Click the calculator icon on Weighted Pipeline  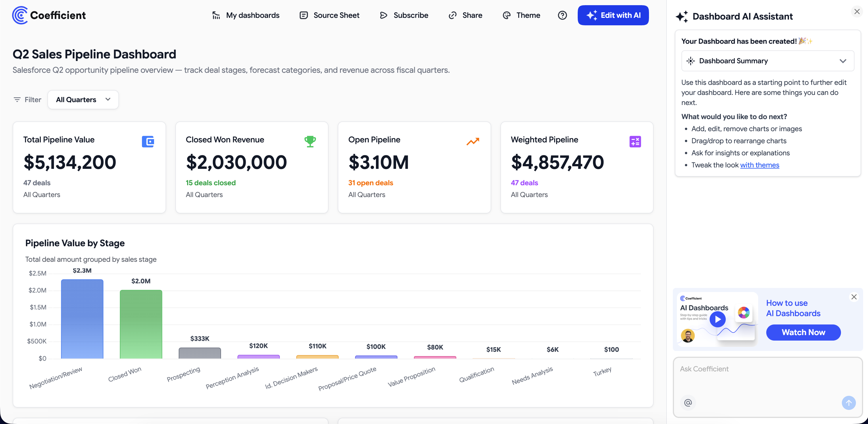(x=635, y=141)
